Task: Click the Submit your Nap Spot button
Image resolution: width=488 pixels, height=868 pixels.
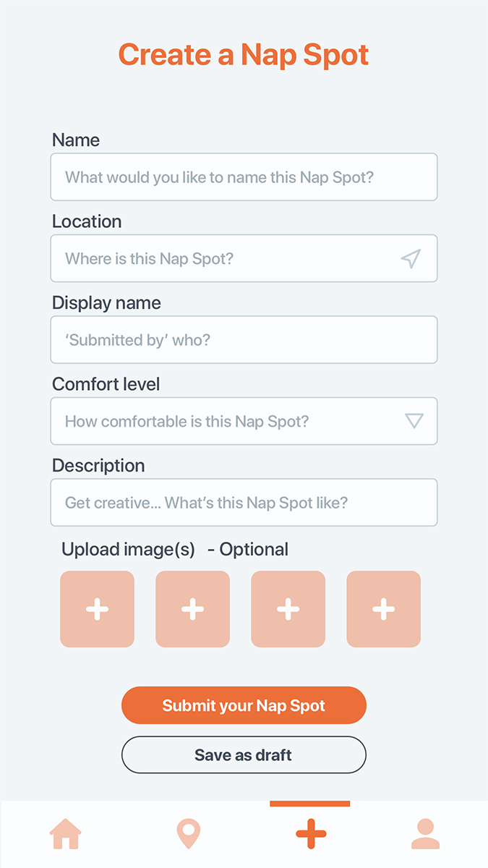Action: [x=244, y=705]
